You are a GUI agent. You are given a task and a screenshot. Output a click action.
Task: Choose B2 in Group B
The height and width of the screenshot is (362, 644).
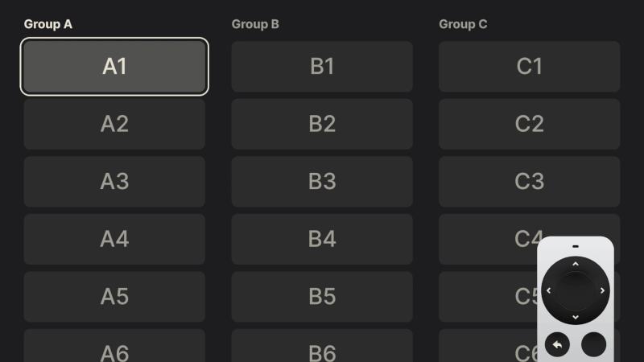(x=322, y=124)
